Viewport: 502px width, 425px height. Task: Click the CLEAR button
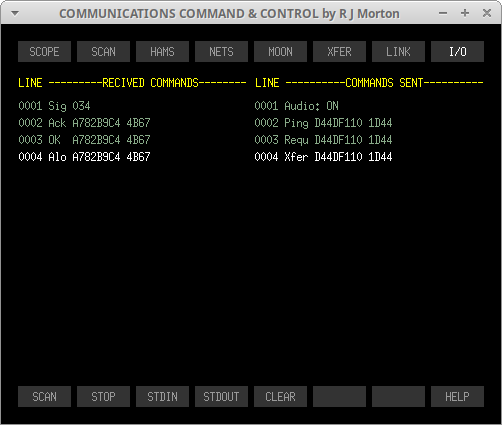[280, 397]
